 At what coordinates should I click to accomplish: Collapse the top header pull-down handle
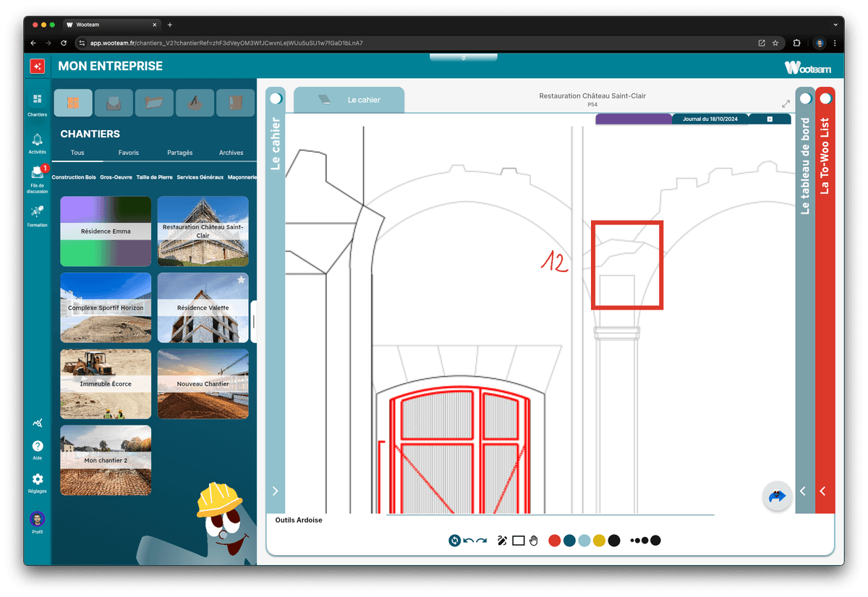(x=463, y=57)
